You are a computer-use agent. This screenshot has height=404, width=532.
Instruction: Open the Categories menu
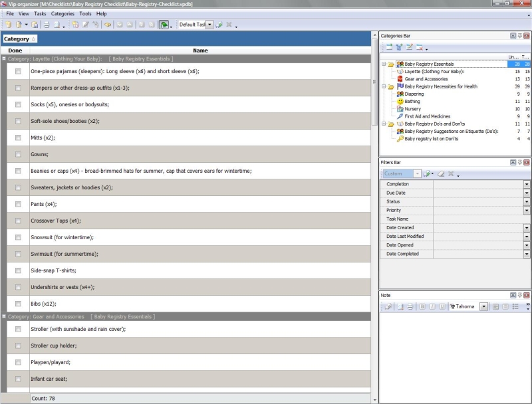point(63,13)
